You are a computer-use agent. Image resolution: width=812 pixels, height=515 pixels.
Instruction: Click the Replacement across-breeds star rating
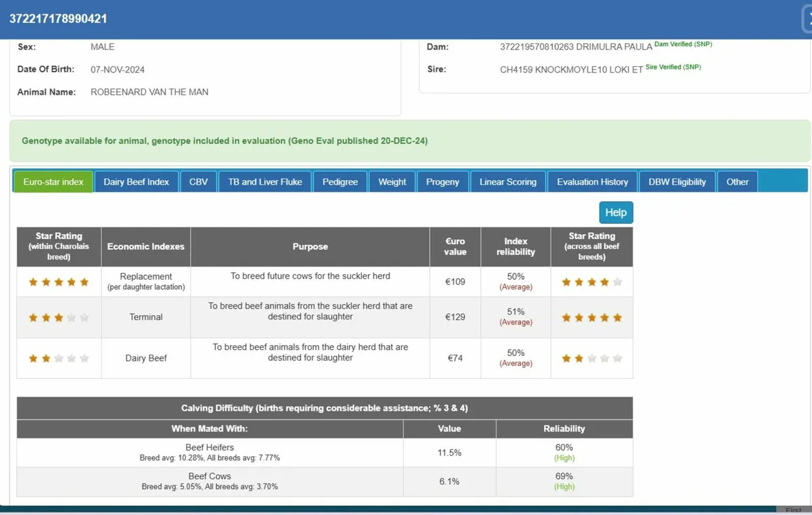(x=591, y=282)
